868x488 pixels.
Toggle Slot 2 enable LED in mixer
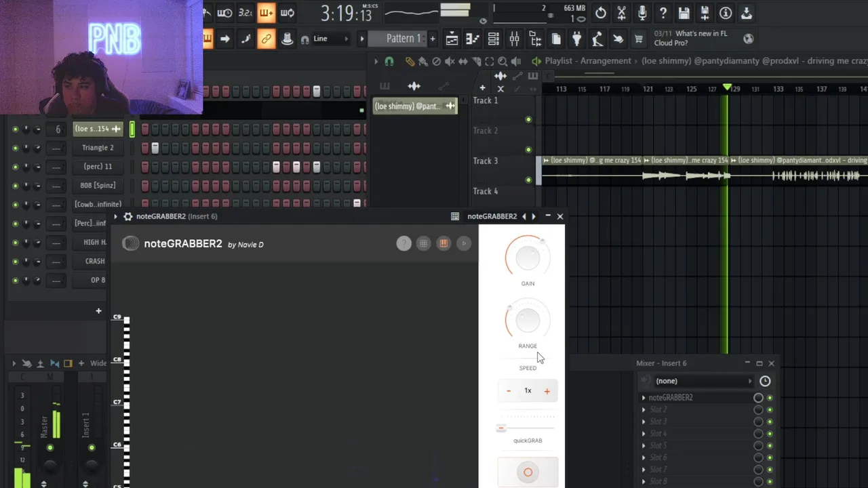770,410
